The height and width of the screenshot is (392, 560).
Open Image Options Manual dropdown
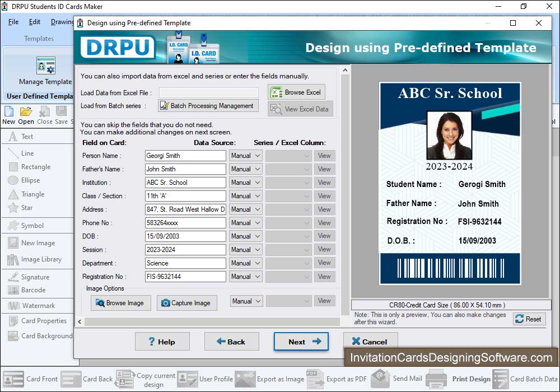[246, 301]
